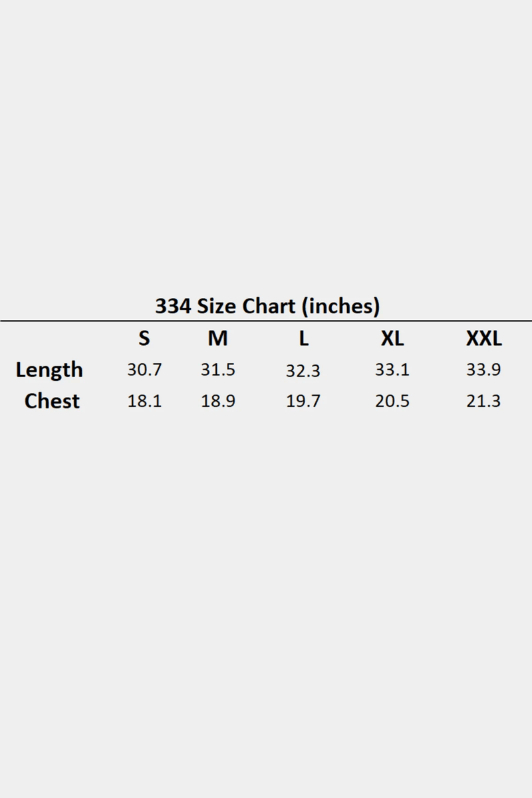
Task: Select the 21.3 chest value
Action: point(483,402)
